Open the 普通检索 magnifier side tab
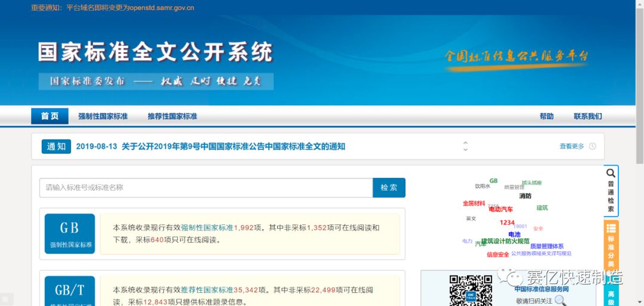The height and width of the screenshot is (306, 644). coord(611,191)
